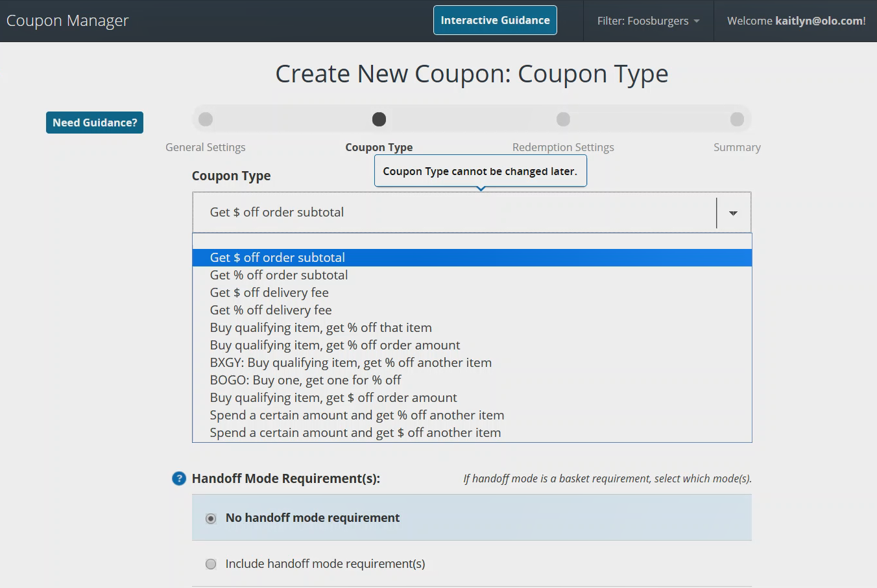This screenshot has height=588, width=877.
Task: Click the Coupon Type select field
Action: 454,213
